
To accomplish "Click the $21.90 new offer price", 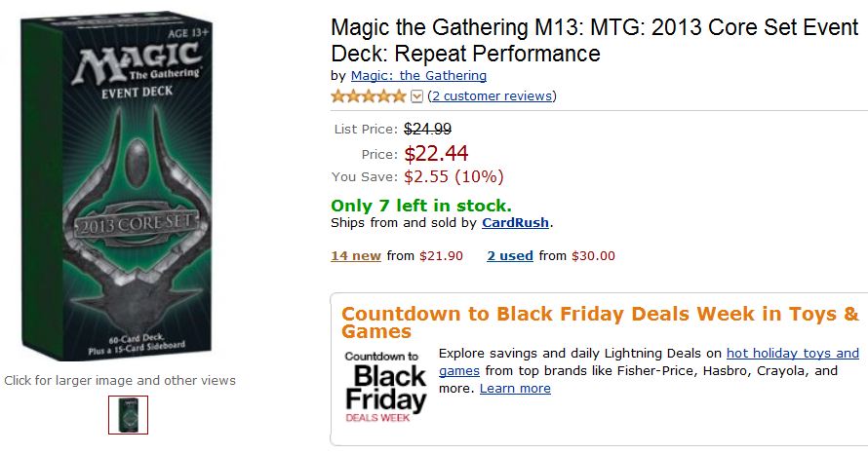I will coord(439,255).
